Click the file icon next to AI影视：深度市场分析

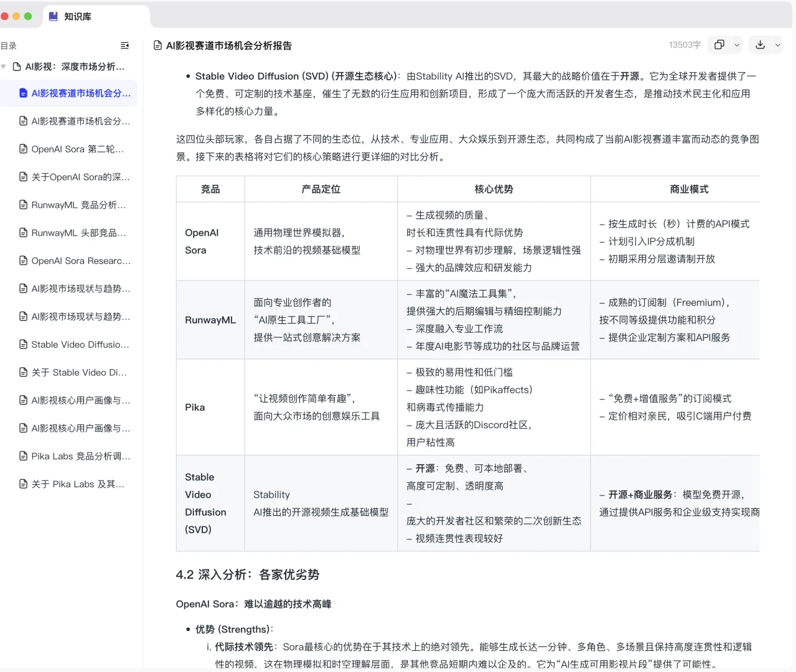click(17, 67)
